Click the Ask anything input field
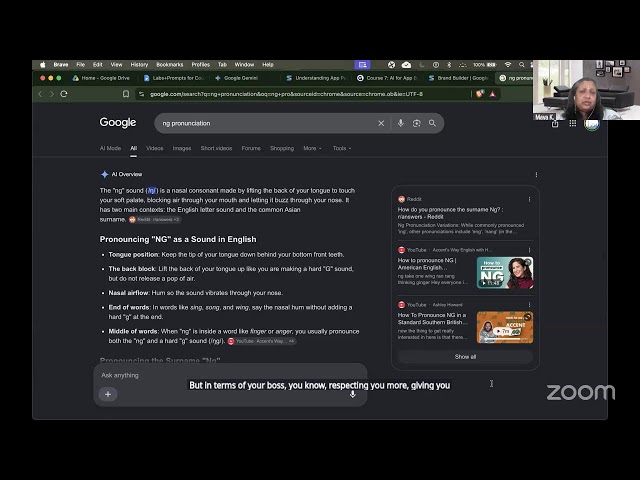The width and height of the screenshot is (640, 480). tap(229, 375)
